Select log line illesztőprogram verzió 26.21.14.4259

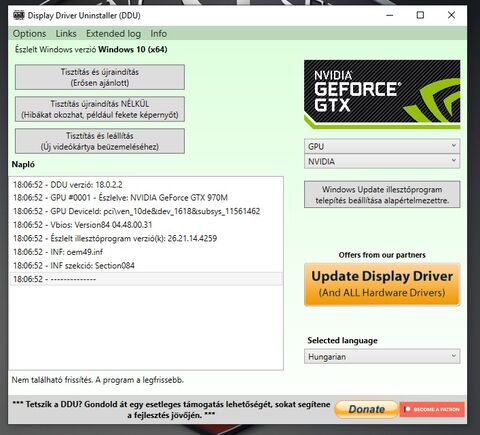point(146,238)
